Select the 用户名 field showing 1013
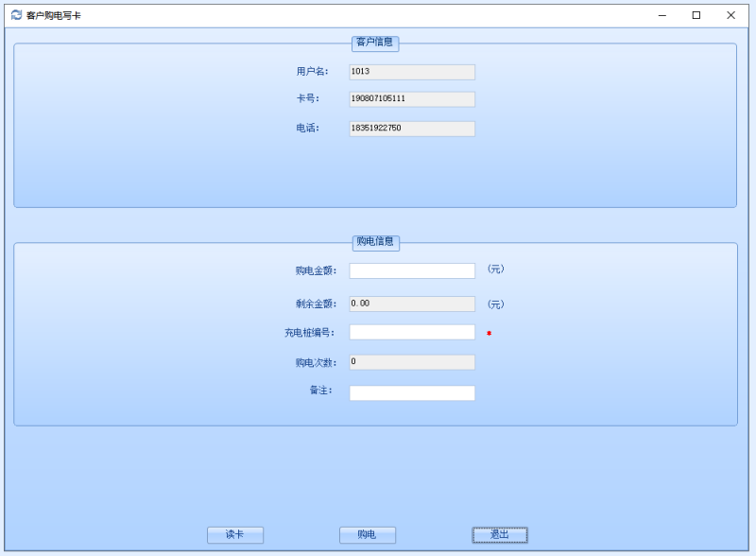Screen dimensions: 756x556 click(x=412, y=72)
